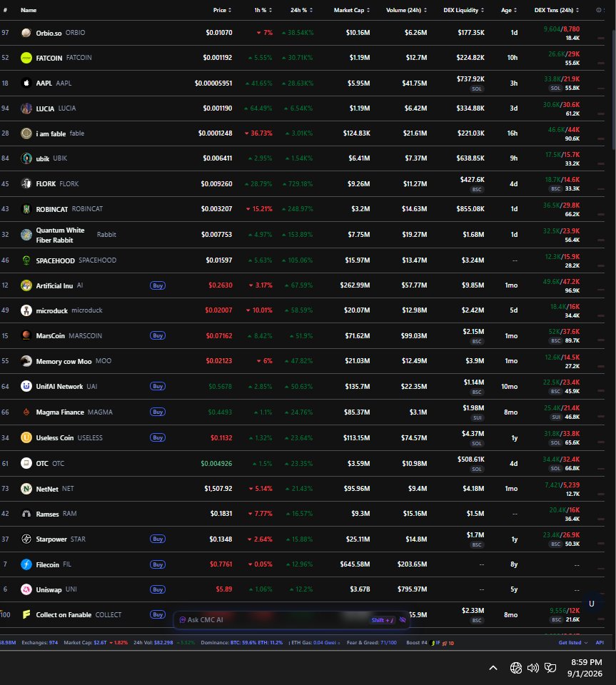
Task: Open the API link in footer
Action: click(600, 643)
